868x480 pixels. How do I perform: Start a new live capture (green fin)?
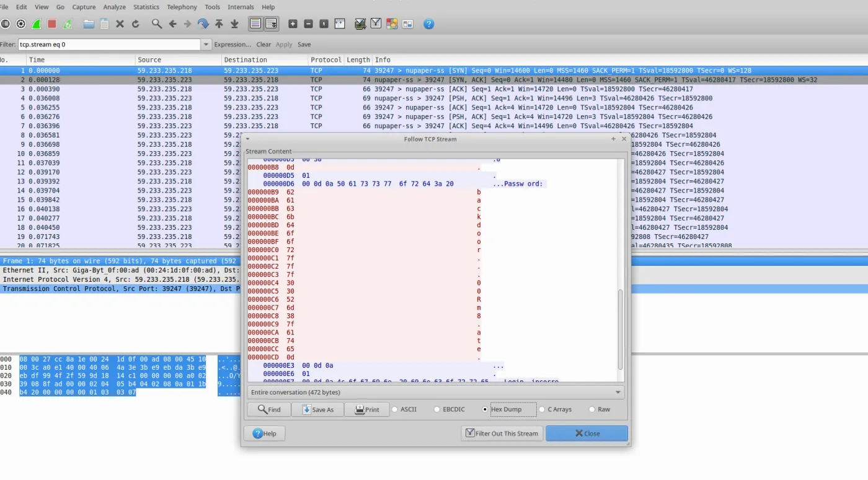[x=37, y=24]
